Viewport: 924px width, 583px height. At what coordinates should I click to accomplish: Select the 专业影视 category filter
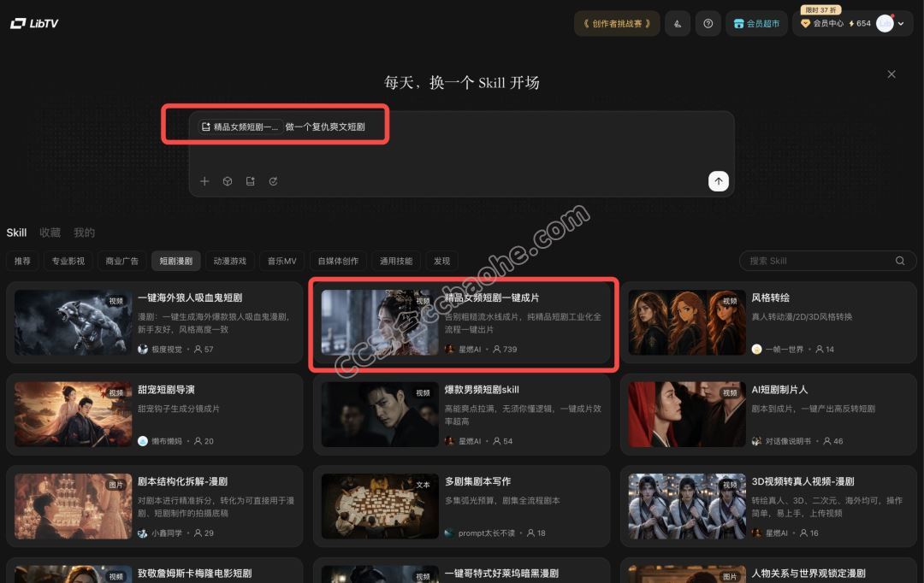68,261
